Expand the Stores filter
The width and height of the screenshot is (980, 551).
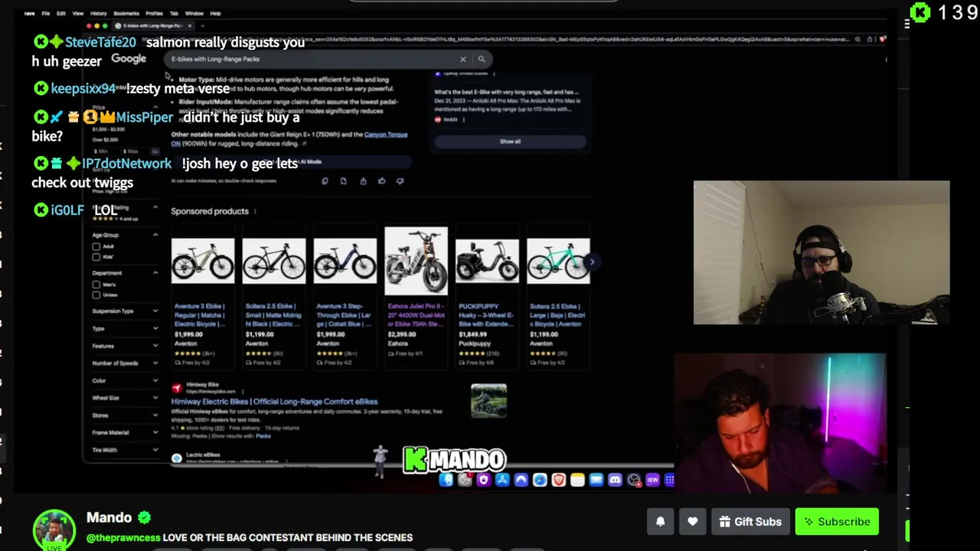[155, 416]
